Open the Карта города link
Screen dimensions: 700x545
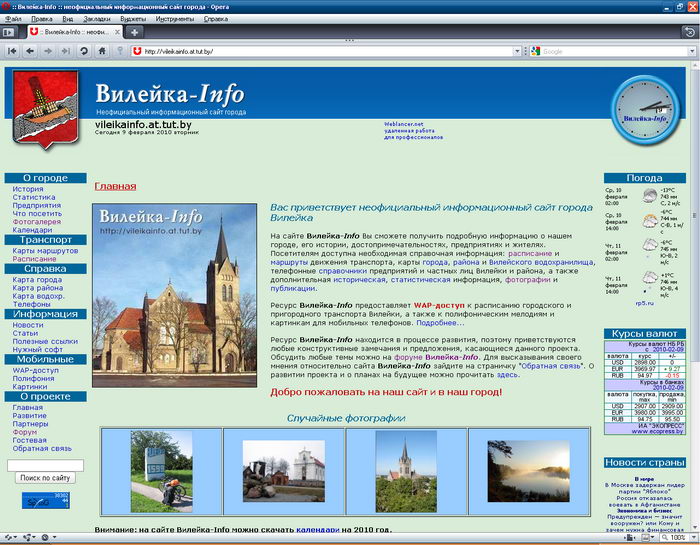coord(37,279)
